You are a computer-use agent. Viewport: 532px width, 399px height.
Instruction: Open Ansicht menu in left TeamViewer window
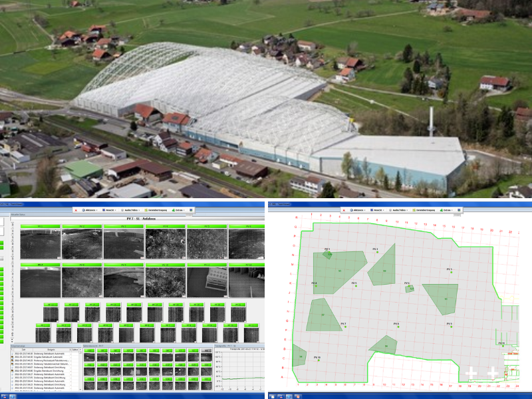pyautogui.click(x=110, y=210)
